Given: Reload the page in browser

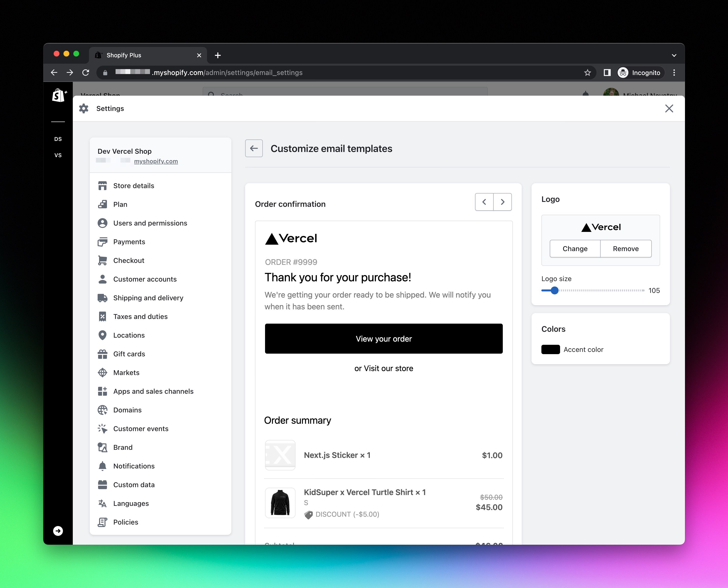Looking at the screenshot, I should (x=86, y=73).
